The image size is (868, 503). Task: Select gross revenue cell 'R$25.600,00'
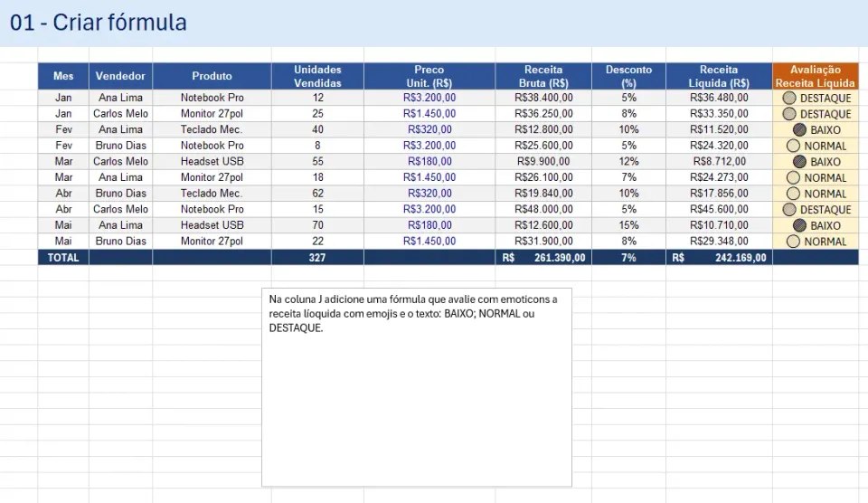(543, 146)
